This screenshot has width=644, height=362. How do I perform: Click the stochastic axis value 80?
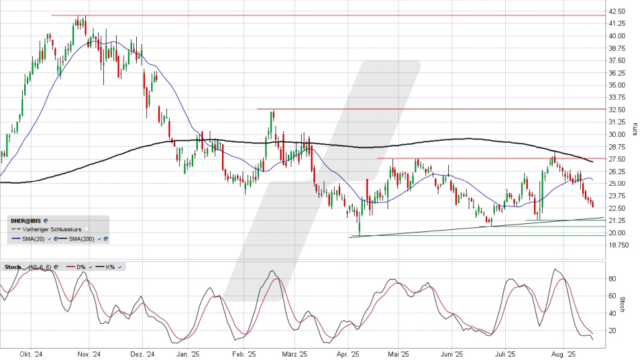612,279
